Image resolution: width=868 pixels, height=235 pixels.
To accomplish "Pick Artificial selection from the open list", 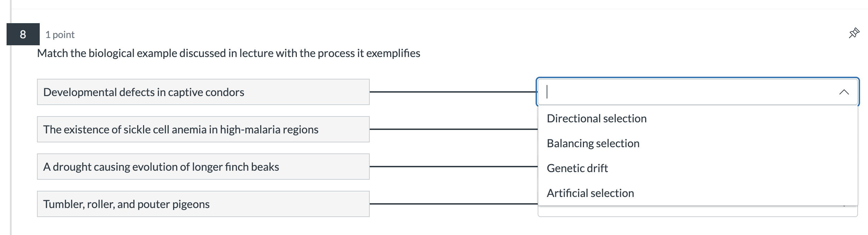I will point(590,193).
